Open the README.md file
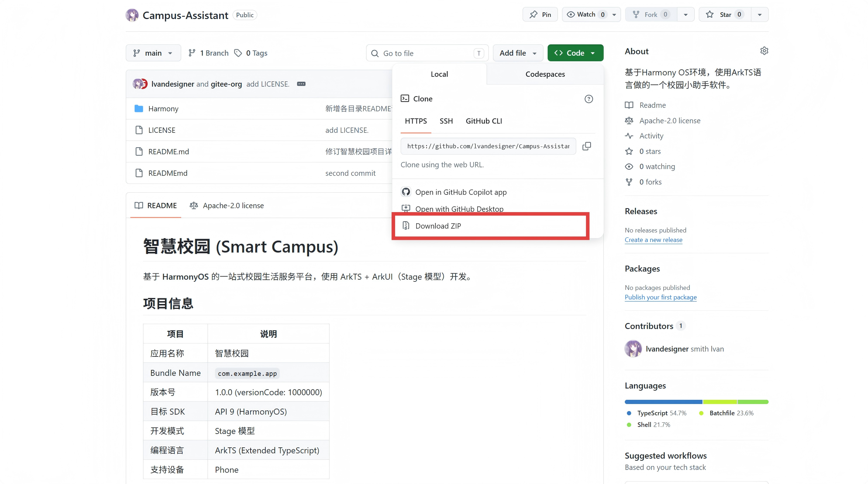Screen dimensions: 868x484 [168, 152]
